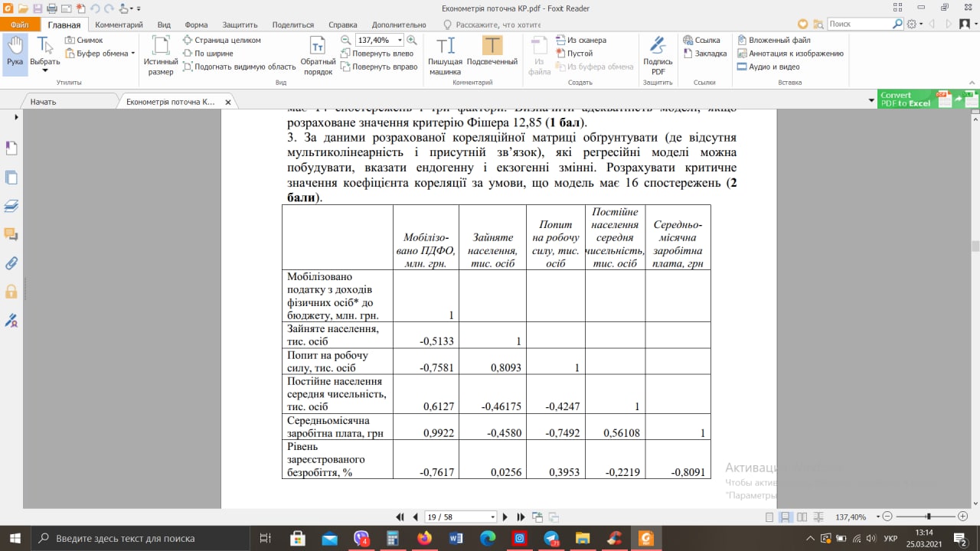Switch to the Форма ribbon tab
The height and width of the screenshot is (551, 980).
196,24
